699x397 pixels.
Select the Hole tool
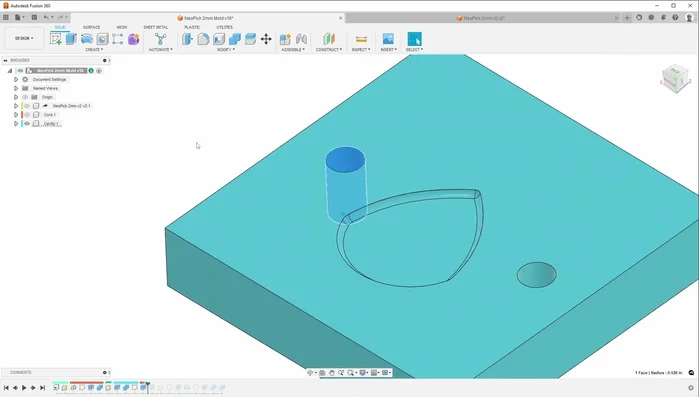click(103, 39)
